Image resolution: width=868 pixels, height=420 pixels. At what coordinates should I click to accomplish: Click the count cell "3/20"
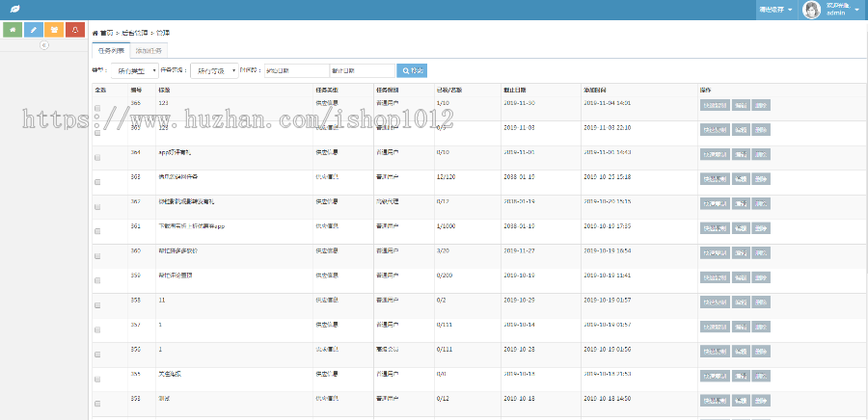[x=444, y=250]
